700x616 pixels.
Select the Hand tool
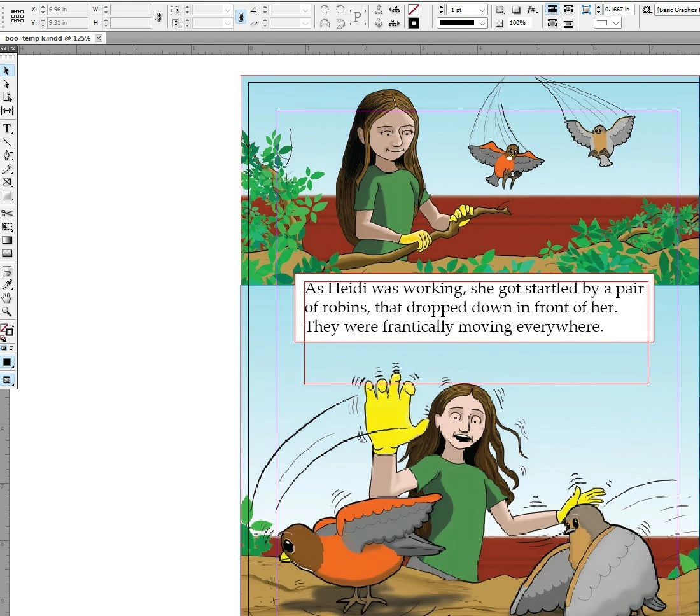pyautogui.click(x=7, y=298)
